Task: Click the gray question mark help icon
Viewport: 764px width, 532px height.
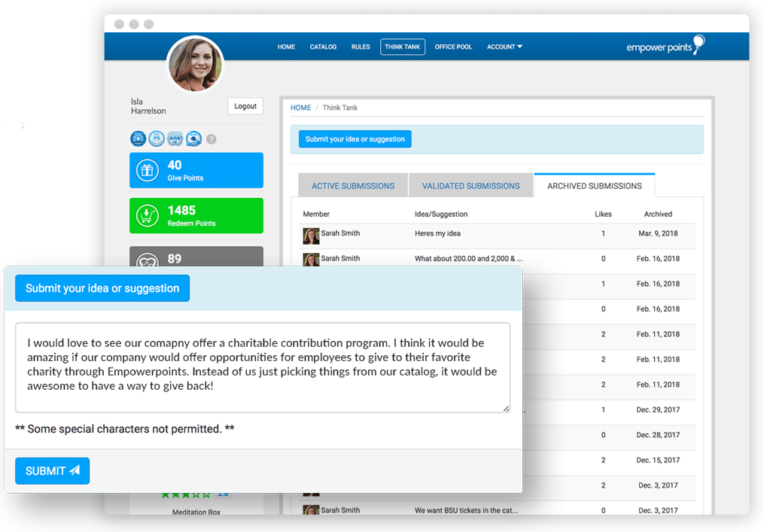Action: (x=212, y=139)
